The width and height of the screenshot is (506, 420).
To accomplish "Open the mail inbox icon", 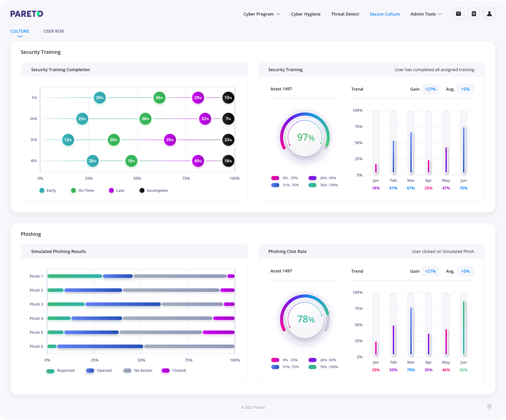I will coord(458,14).
